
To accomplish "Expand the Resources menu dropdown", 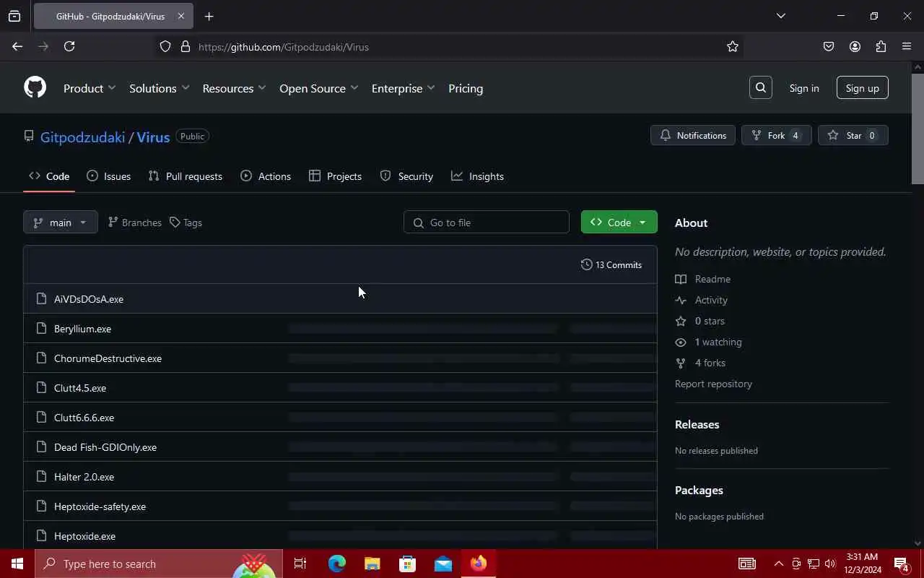I will click(x=234, y=88).
